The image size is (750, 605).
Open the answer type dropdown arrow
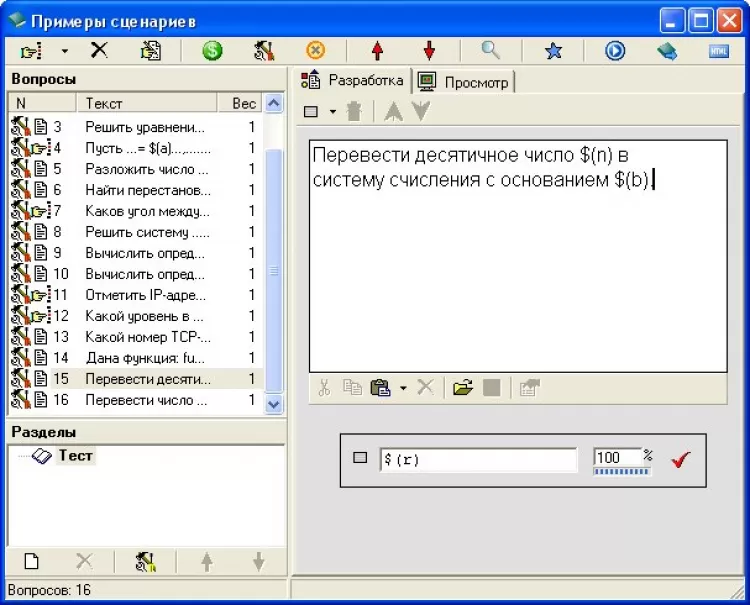333,111
